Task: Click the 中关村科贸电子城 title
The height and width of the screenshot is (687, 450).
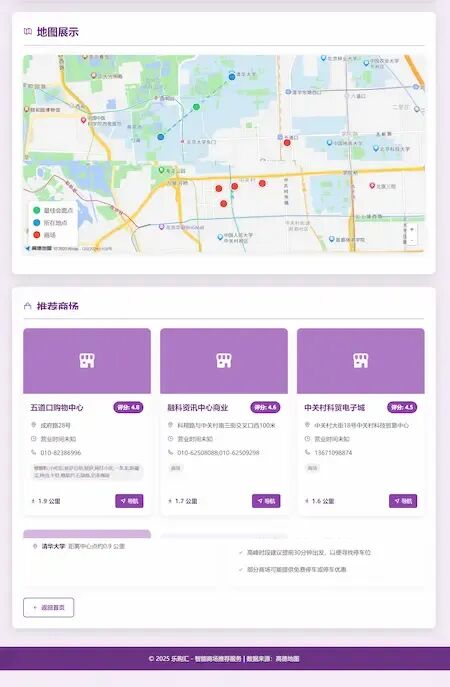Action: [x=335, y=407]
